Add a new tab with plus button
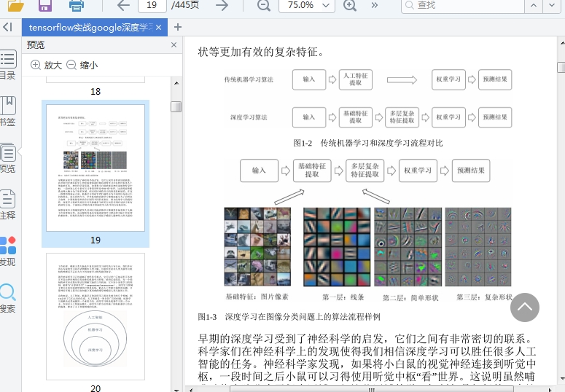The image size is (565, 392). (x=178, y=27)
